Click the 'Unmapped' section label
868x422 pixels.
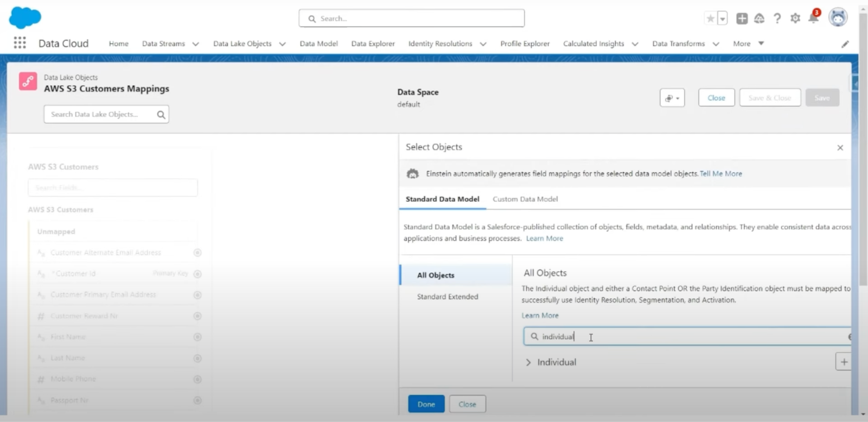coord(56,231)
